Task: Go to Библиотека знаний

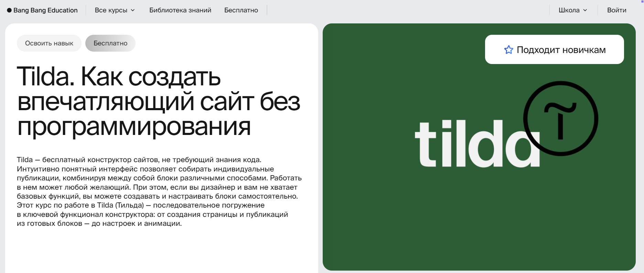Action: (x=180, y=10)
